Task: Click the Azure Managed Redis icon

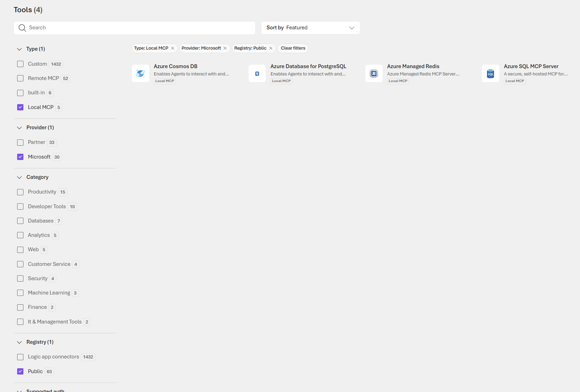Action: [x=374, y=73]
